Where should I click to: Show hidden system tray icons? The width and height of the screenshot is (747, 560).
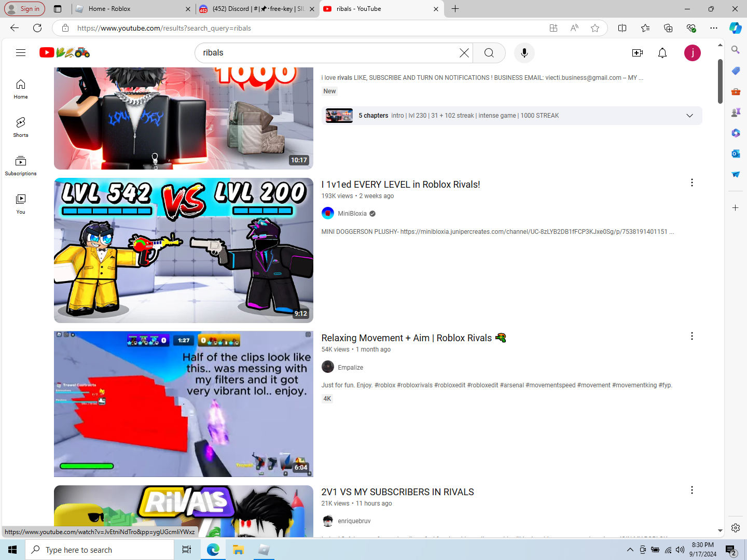pos(630,550)
